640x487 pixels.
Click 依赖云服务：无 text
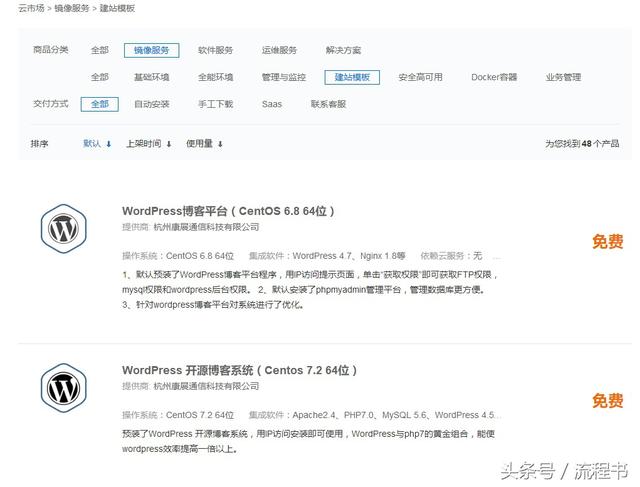pyautogui.click(x=451, y=256)
